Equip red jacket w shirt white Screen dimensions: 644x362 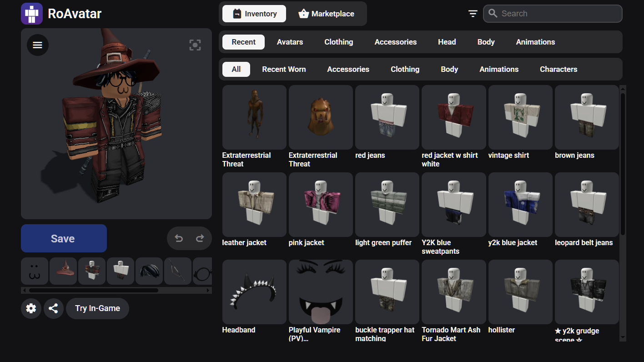click(453, 117)
